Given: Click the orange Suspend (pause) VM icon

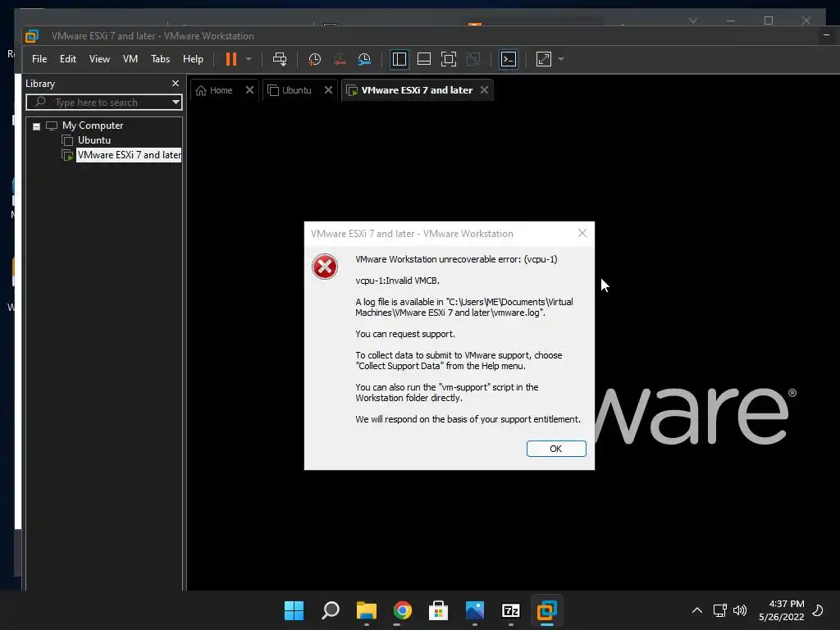Looking at the screenshot, I should point(231,59).
